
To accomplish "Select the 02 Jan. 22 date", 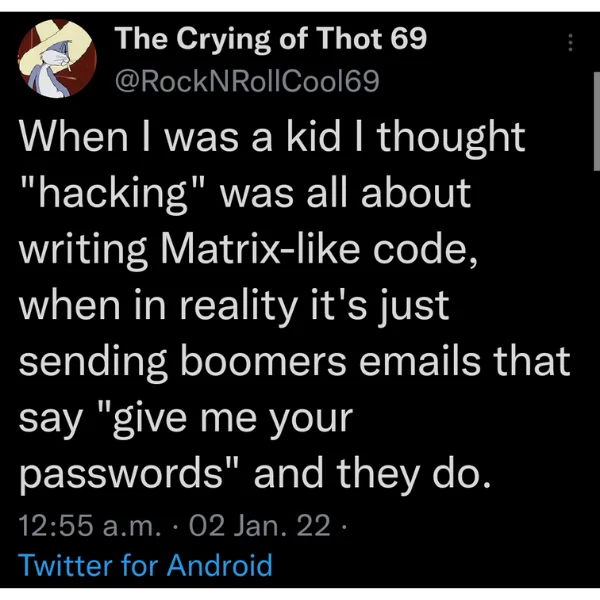I will 259,525.
